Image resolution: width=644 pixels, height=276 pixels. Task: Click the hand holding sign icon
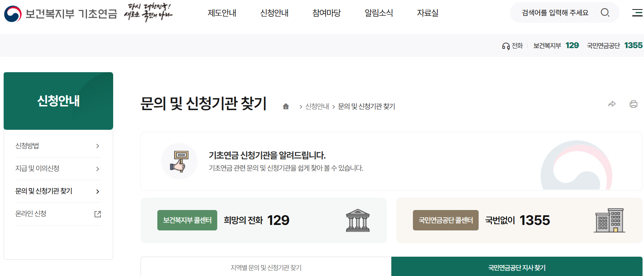coord(179,161)
